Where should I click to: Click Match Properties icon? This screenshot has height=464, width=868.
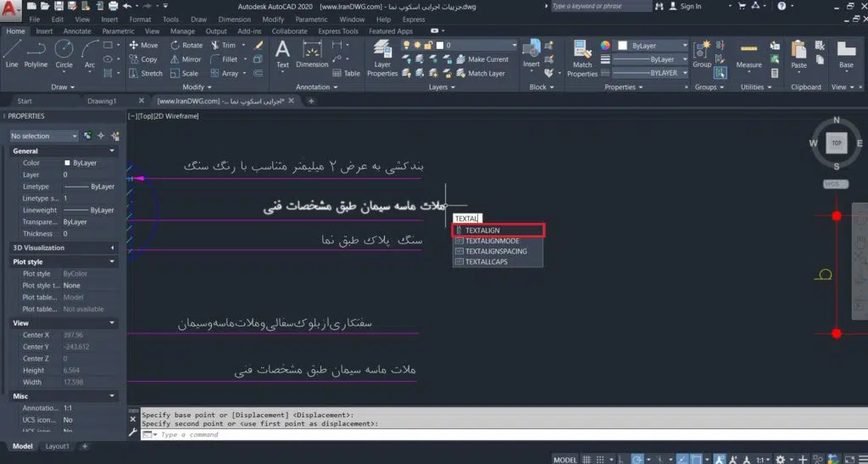[582, 59]
